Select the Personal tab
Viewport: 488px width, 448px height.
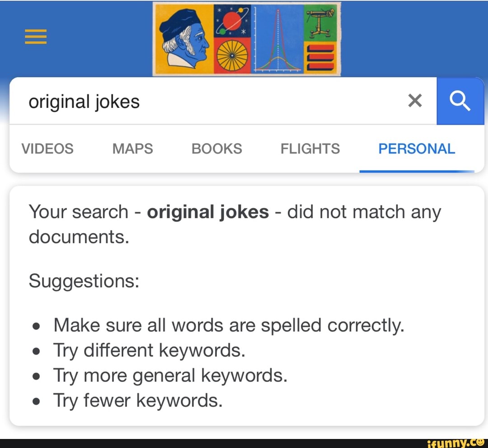(x=417, y=149)
